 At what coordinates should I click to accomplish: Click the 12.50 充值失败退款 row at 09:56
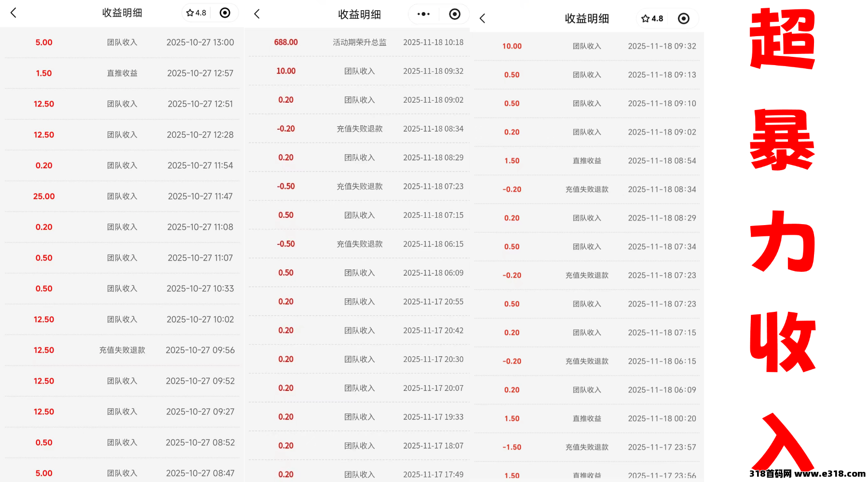122,350
